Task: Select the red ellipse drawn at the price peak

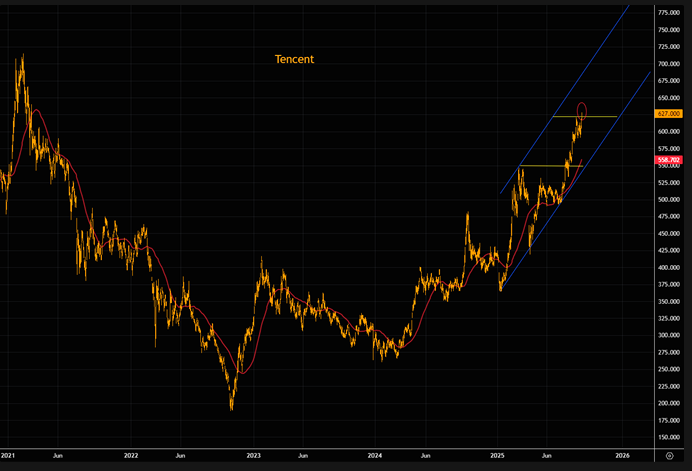Action: pos(583,109)
